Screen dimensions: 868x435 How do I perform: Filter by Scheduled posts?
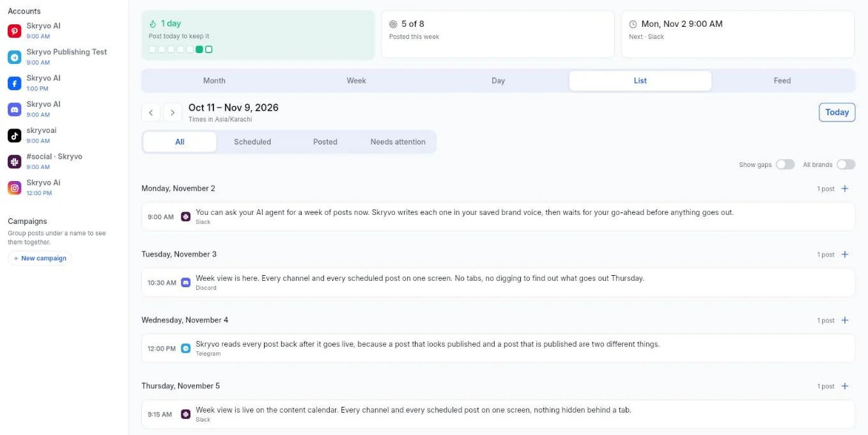[x=252, y=142]
